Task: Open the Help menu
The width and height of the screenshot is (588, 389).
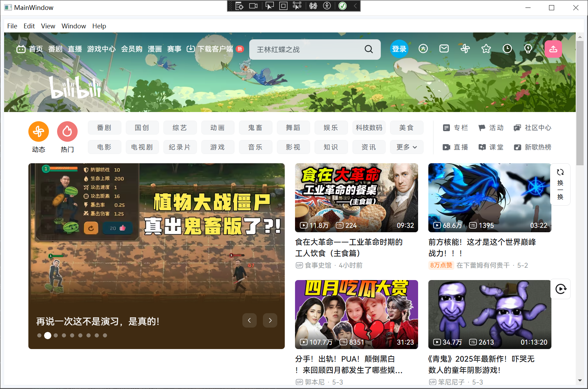Action: [99, 26]
